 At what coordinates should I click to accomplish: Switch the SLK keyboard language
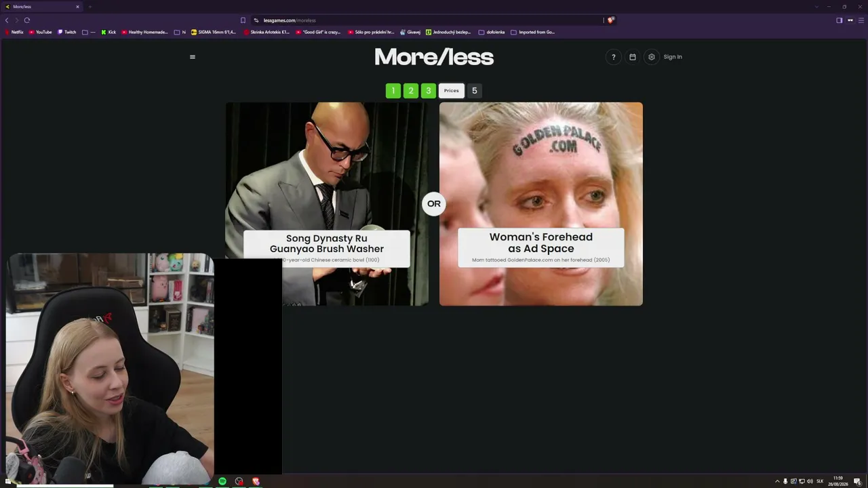[820, 481]
